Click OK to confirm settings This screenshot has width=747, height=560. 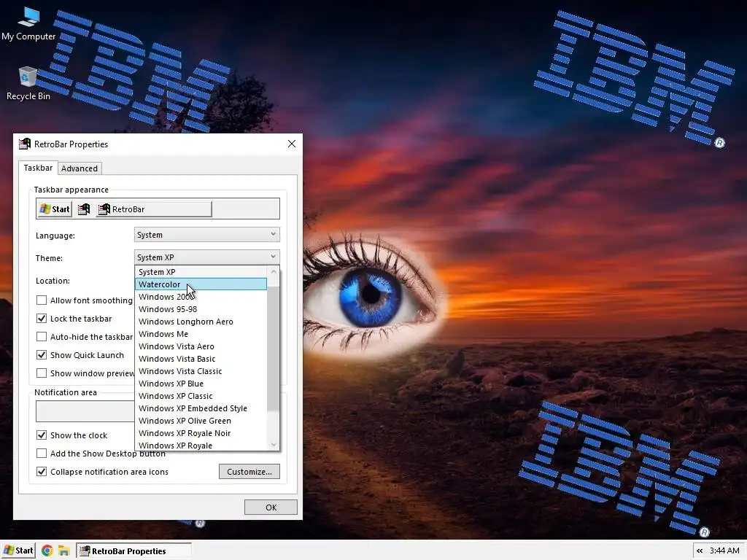click(271, 507)
